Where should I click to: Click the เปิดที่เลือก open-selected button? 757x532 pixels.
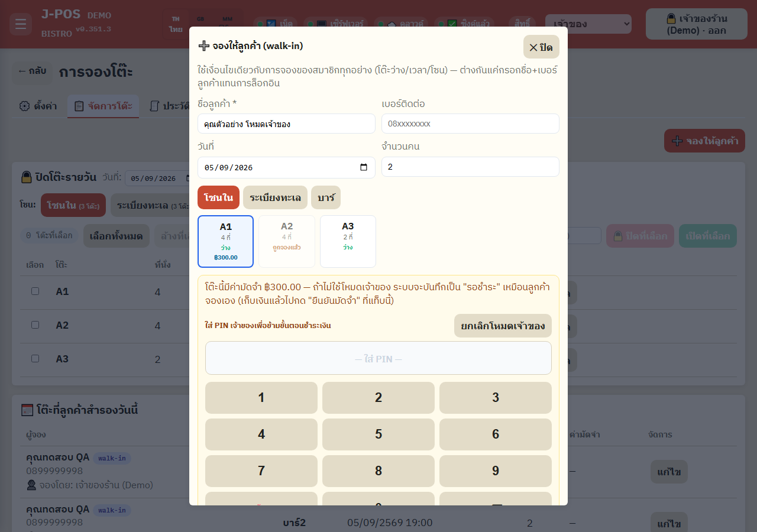708,236
